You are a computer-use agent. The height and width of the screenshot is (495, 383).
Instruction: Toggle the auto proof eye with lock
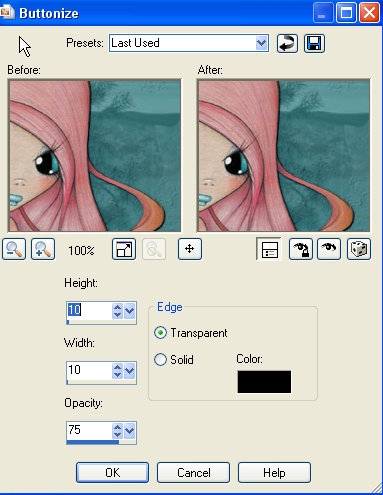pos(300,249)
